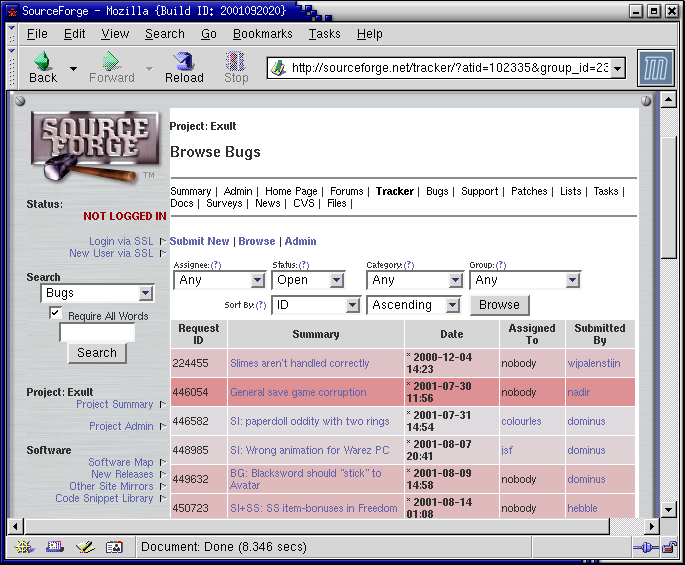Screen dimensions: 685x565
Task: Toggle Require All Words checkbox
Action: pos(55,312)
